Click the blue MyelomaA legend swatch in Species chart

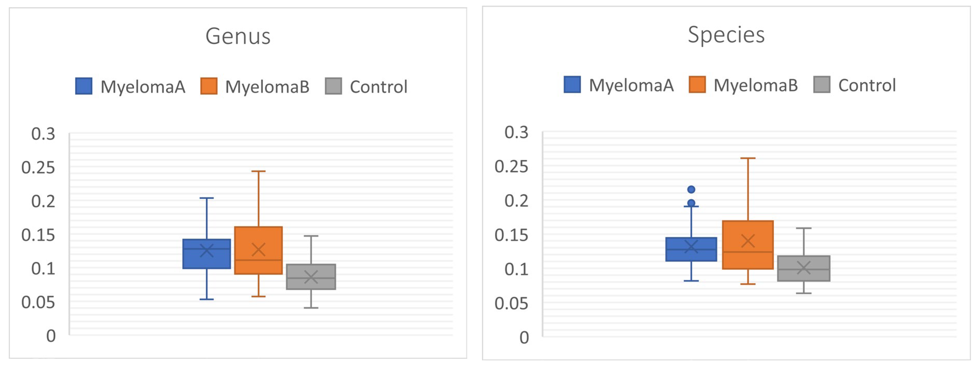pyautogui.click(x=572, y=84)
